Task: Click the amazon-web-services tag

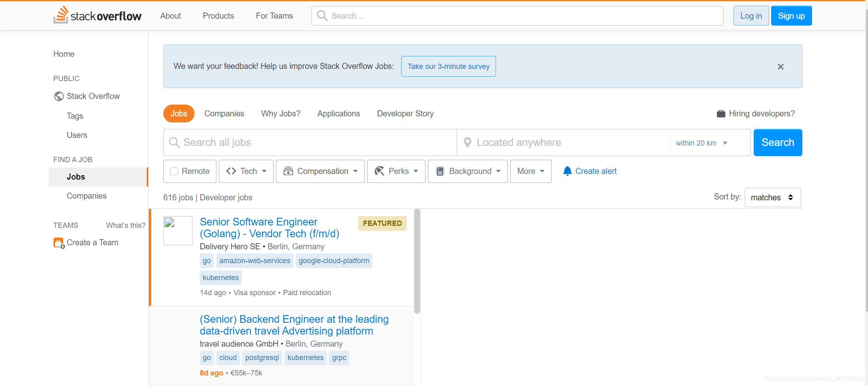Action: [255, 261]
